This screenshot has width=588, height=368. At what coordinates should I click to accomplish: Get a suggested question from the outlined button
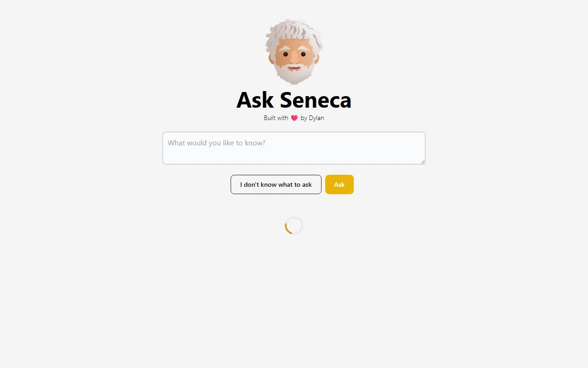276,184
